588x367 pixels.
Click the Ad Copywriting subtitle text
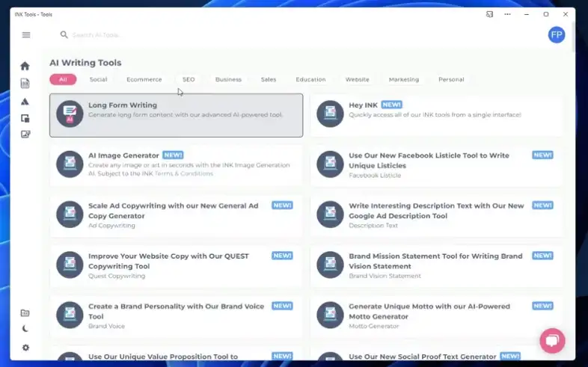111,226
